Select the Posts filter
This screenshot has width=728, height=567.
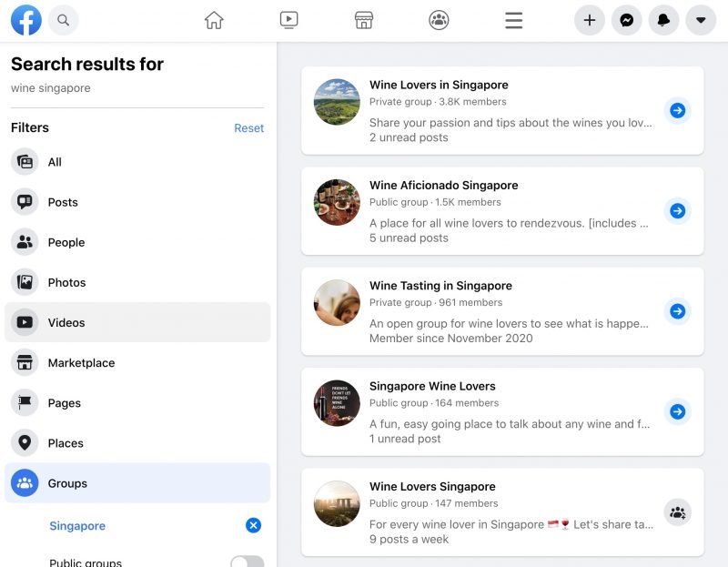point(137,202)
